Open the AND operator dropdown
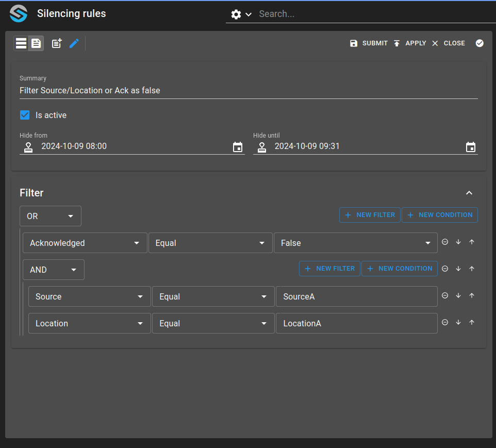The image size is (496, 448). pos(54,270)
